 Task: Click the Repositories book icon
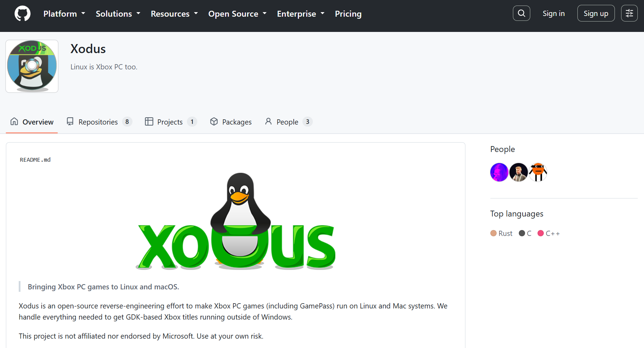[70, 121]
